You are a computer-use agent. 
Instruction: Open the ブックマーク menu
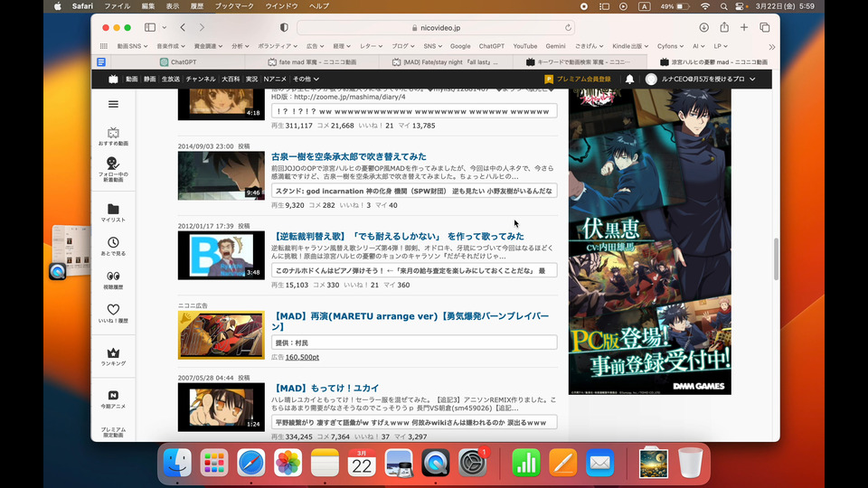(234, 6)
